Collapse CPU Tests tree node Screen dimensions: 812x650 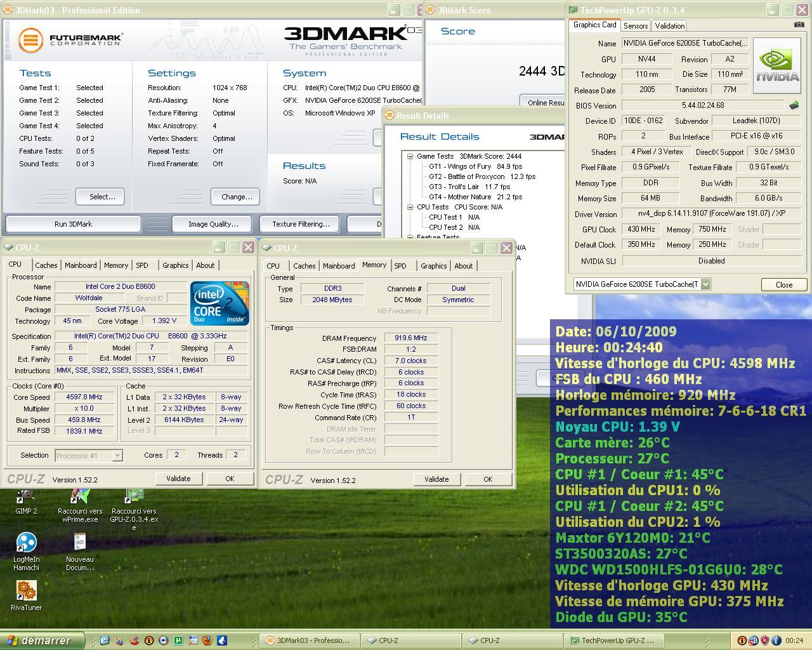(410, 207)
